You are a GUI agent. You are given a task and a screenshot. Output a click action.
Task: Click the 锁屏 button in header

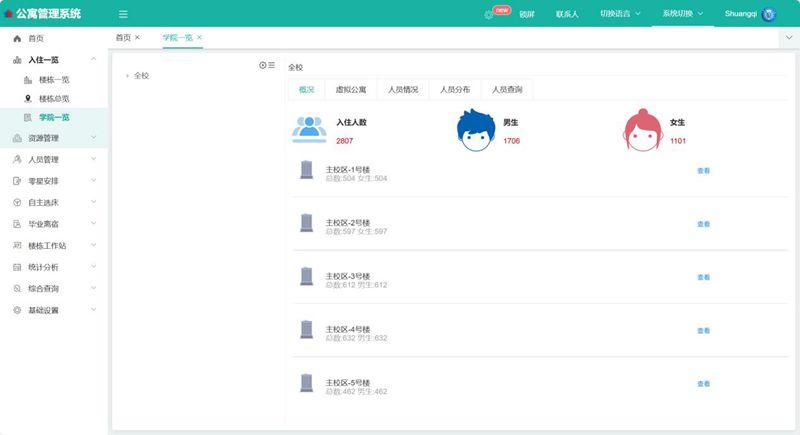pyautogui.click(x=527, y=15)
